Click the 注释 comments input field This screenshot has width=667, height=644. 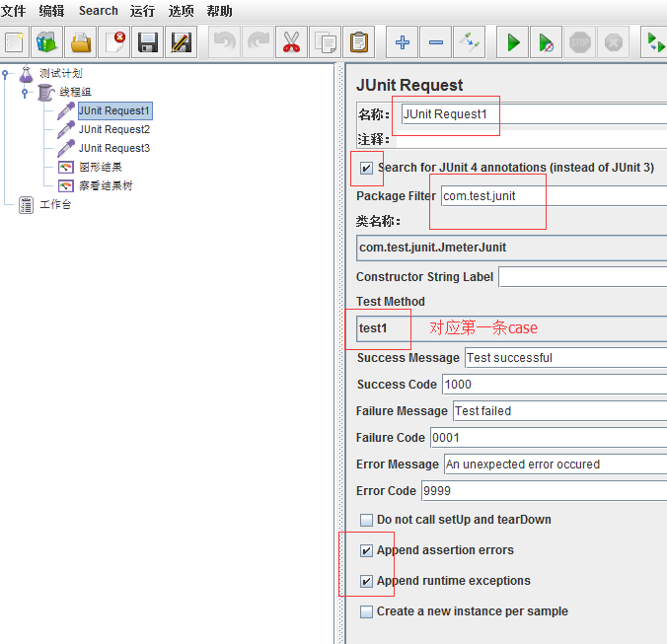point(532,139)
